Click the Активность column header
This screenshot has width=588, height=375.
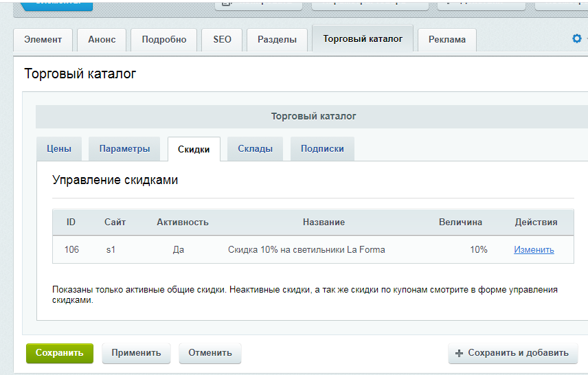pos(182,223)
